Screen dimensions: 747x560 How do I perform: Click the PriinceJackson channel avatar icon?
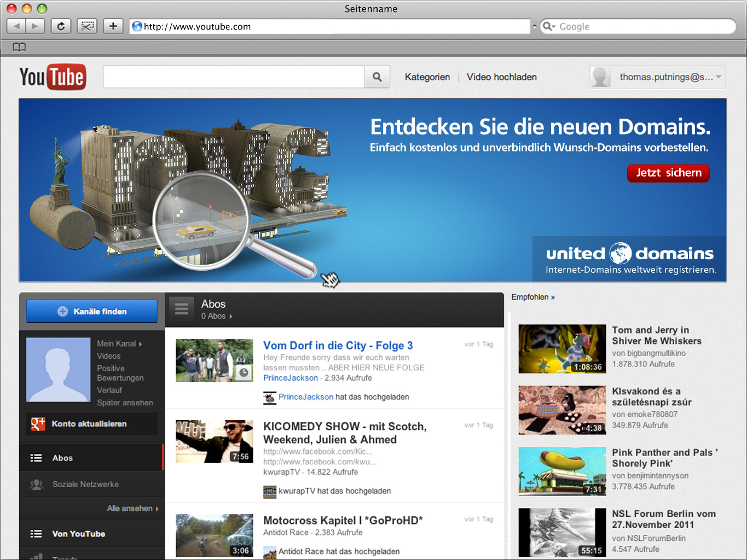(269, 398)
